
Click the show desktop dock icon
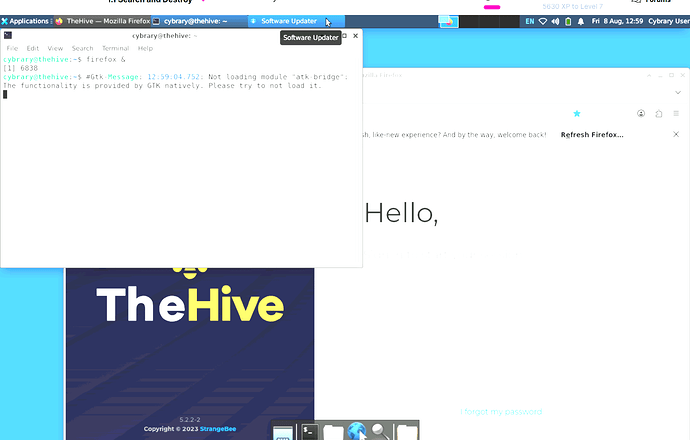coord(283,432)
